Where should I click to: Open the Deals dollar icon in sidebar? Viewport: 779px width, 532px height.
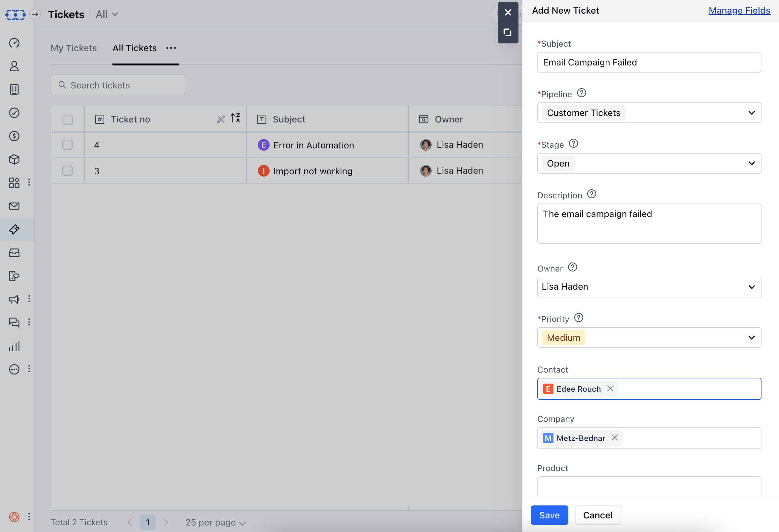tap(14, 136)
